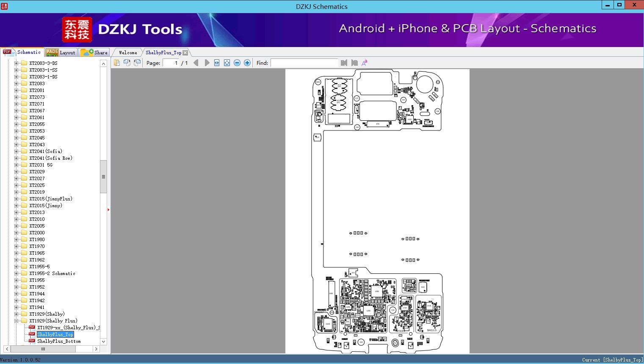
Task: Click the XT1941 folder icon
Action: (24, 307)
